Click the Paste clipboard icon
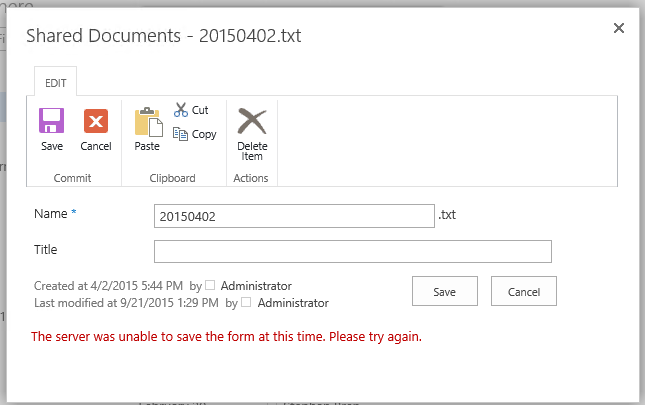Image resolution: width=645 pixels, height=405 pixels. click(147, 122)
